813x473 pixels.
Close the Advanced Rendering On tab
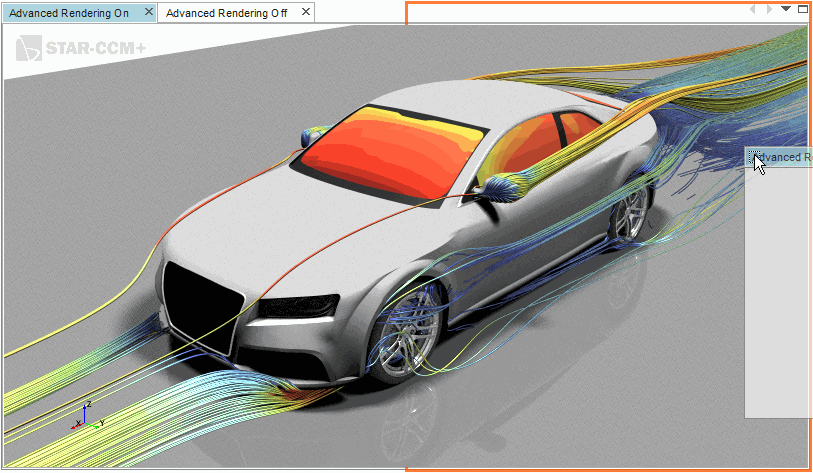click(x=148, y=13)
